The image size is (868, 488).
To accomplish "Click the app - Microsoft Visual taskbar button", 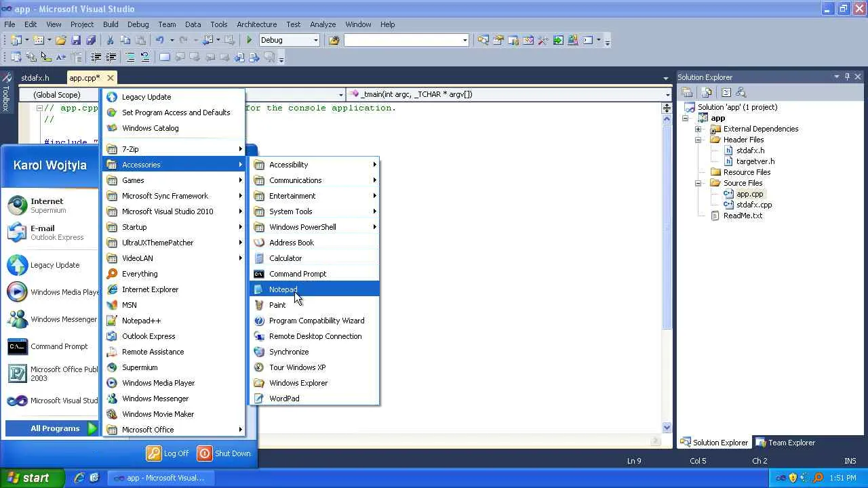I will [160, 478].
